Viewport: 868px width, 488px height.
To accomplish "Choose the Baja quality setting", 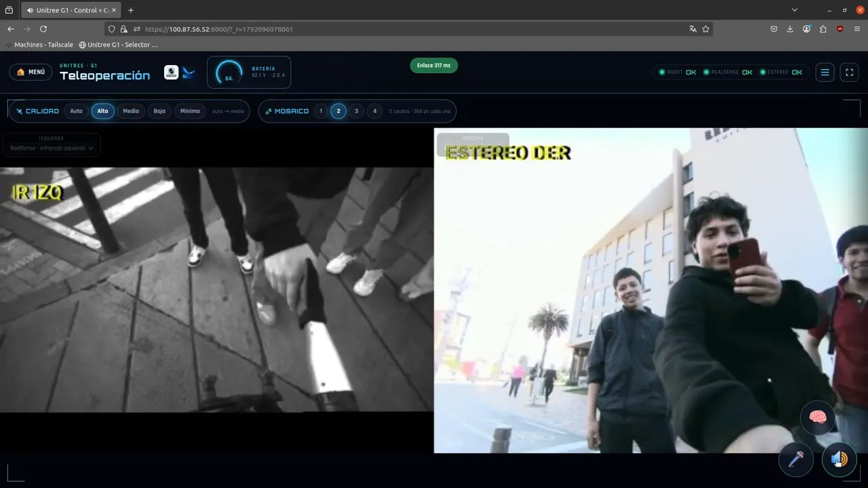I will (x=159, y=111).
